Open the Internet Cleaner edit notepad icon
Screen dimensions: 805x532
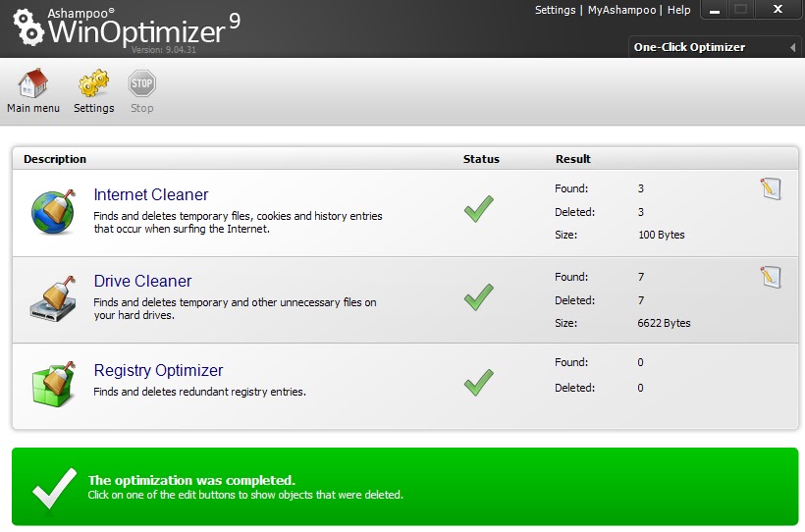(x=771, y=188)
